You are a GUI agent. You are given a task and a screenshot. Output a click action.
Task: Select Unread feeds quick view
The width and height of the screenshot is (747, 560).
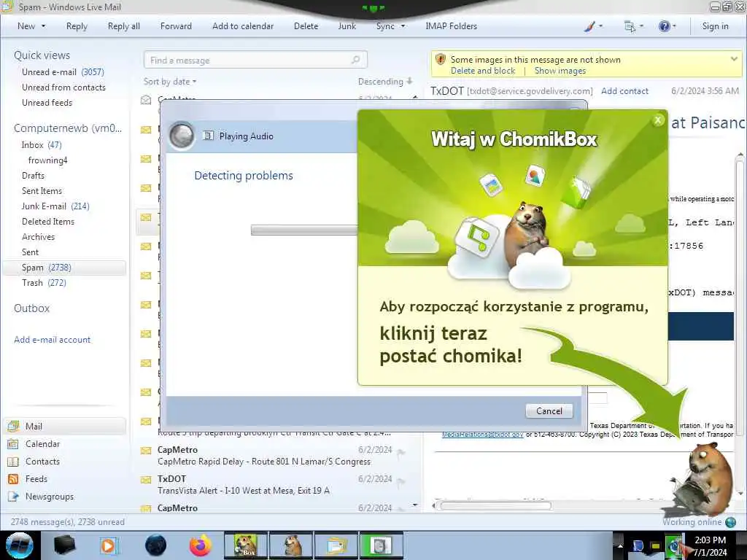pos(47,102)
